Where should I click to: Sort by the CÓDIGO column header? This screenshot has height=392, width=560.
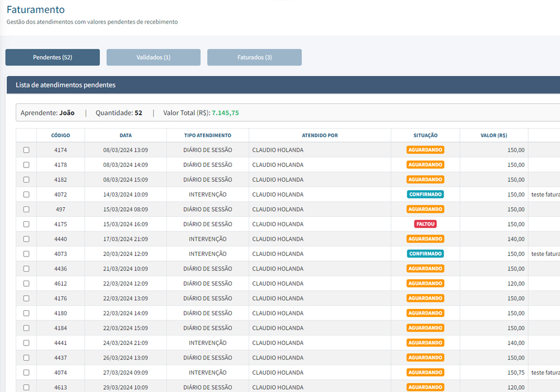tap(60, 136)
